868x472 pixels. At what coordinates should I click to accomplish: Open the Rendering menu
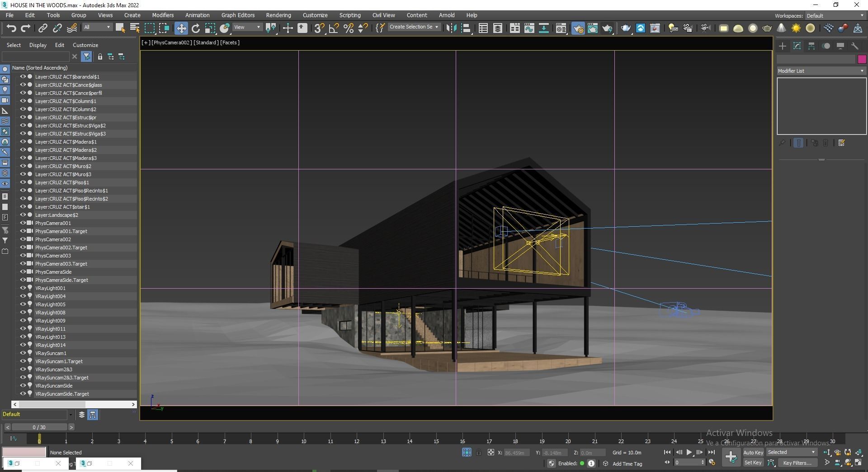[278, 15]
